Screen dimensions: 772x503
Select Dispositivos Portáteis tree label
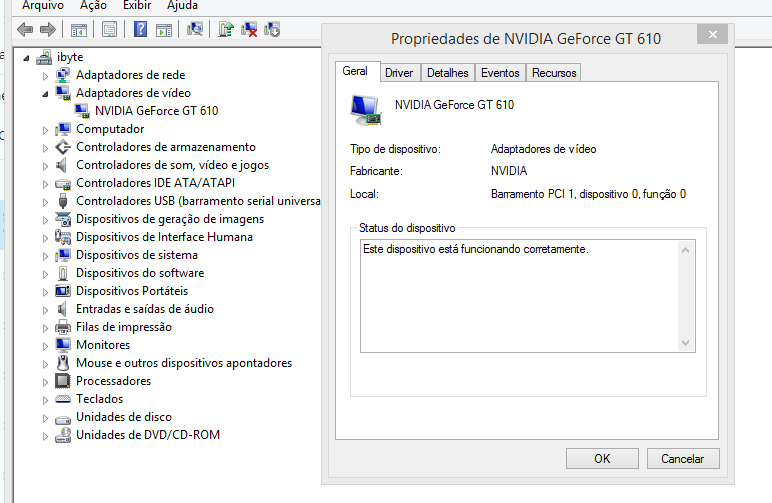132,291
